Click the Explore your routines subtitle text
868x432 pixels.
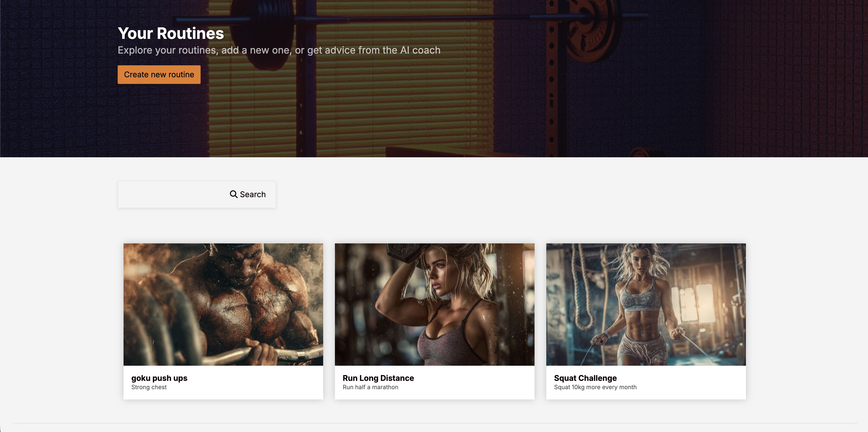click(x=279, y=50)
